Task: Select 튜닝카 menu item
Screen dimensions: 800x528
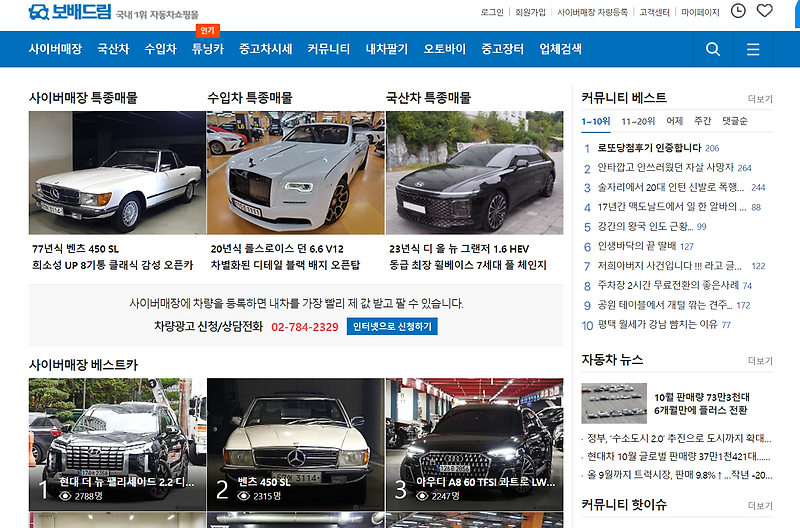Action: (x=208, y=49)
